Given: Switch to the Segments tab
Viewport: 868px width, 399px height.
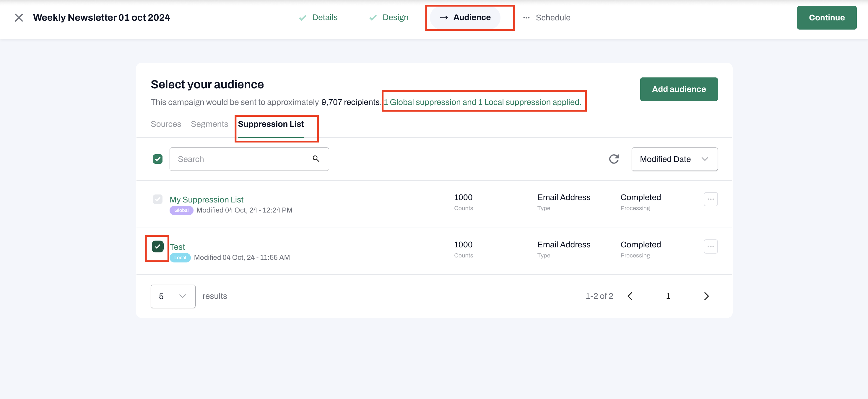Looking at the screenshot, I should (x=209, y=124).
